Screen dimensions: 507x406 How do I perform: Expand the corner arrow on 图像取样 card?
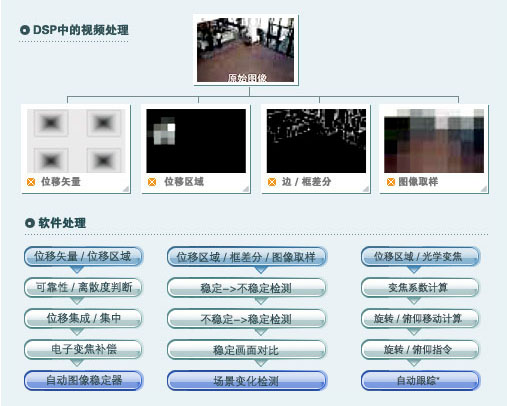pos(484,189)
